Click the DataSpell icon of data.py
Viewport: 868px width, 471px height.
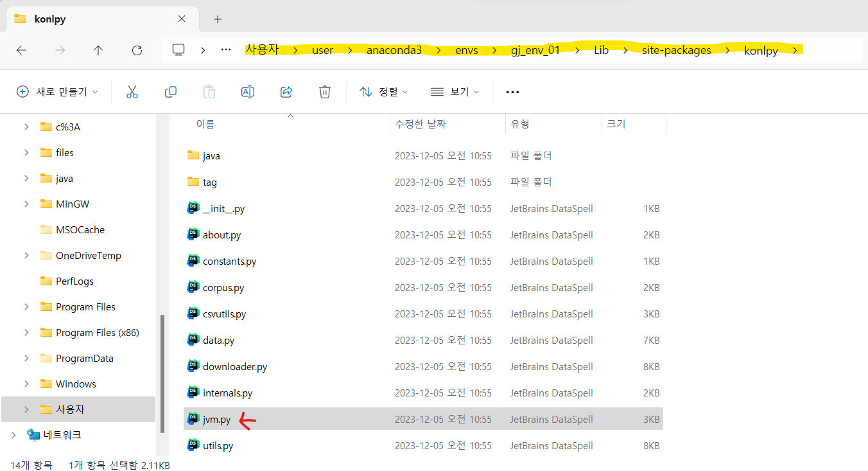(193, 340)
